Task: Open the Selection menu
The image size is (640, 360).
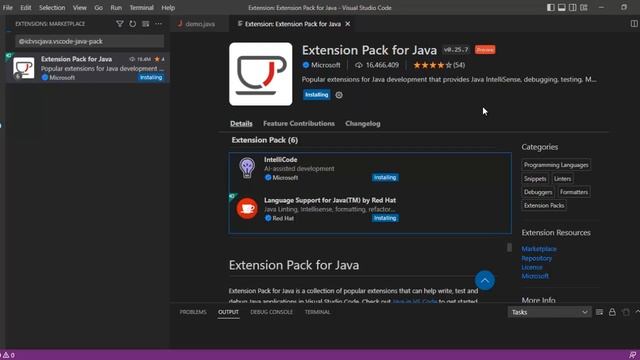Action: point(52,8)
